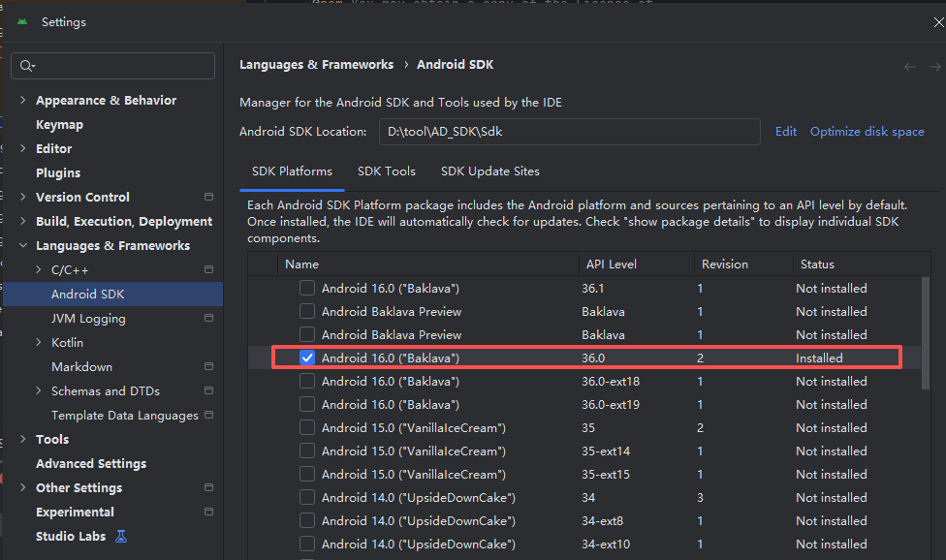The height and width of the screenshot is (560, 946).
Task: Click project-level icon beside Markdown
Action: 208,366
